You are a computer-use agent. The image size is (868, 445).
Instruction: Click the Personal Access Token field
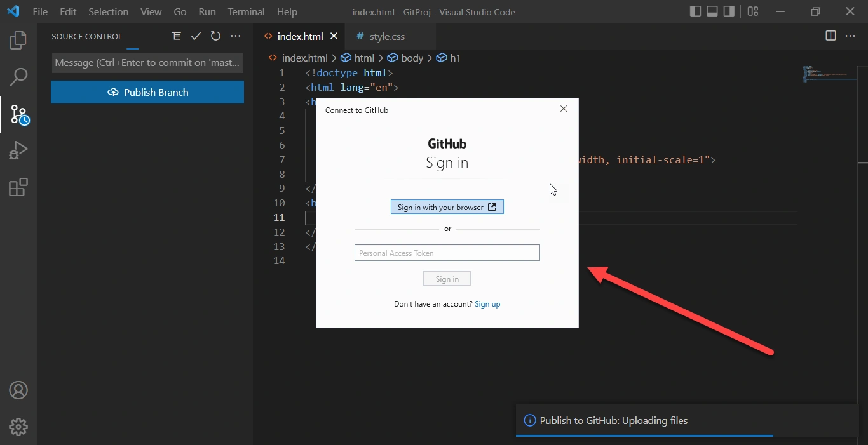click(x=447, y=253)
